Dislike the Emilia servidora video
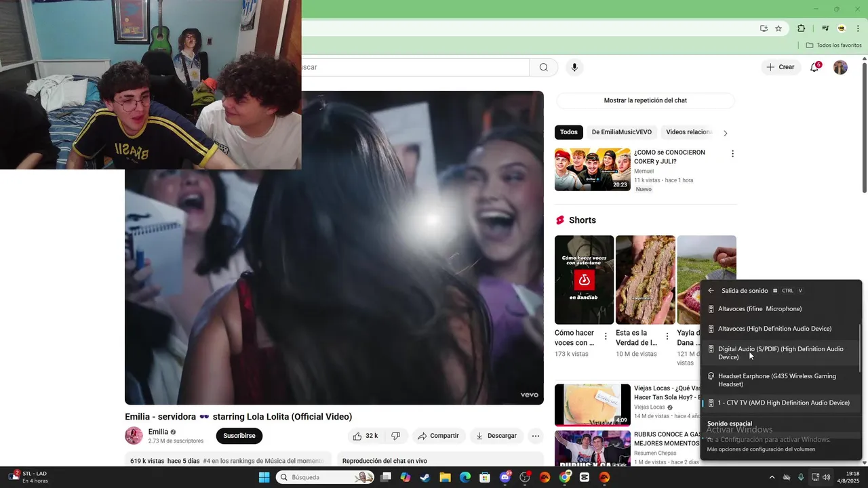 tap(396, 436)
